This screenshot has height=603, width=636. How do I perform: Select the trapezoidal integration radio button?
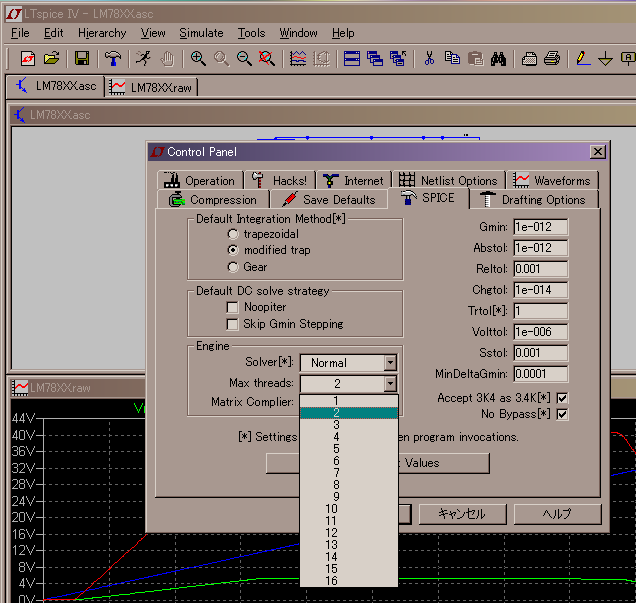[233, 234]
